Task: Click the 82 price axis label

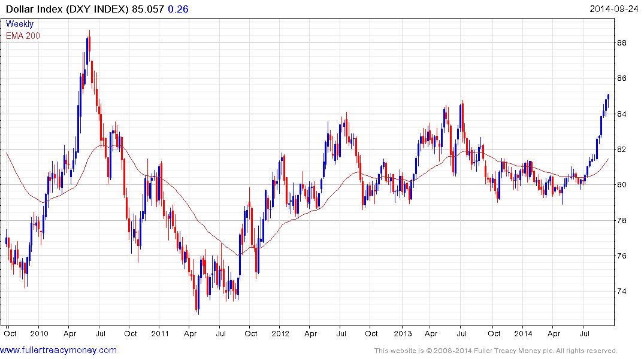Action: point(622,150)
